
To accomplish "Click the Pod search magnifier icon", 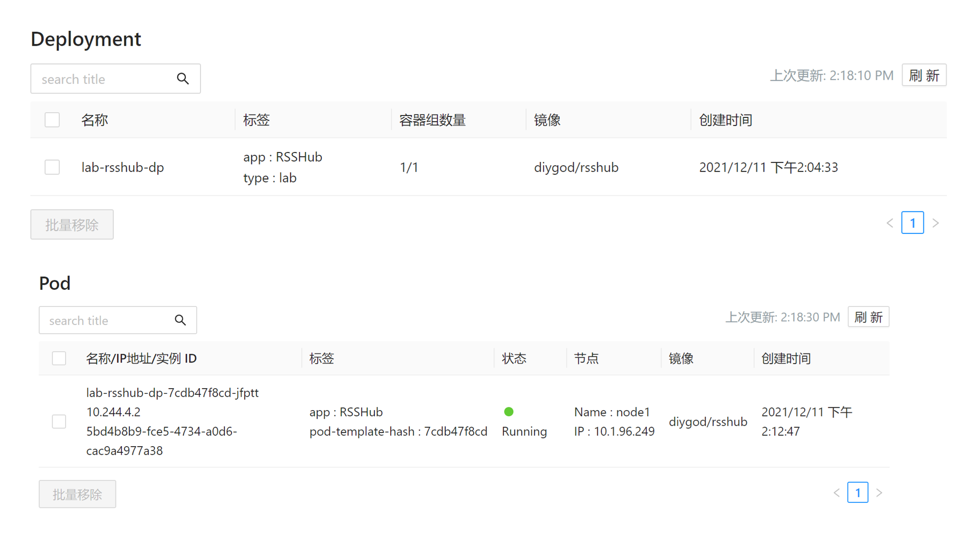I will coord(180,320).
